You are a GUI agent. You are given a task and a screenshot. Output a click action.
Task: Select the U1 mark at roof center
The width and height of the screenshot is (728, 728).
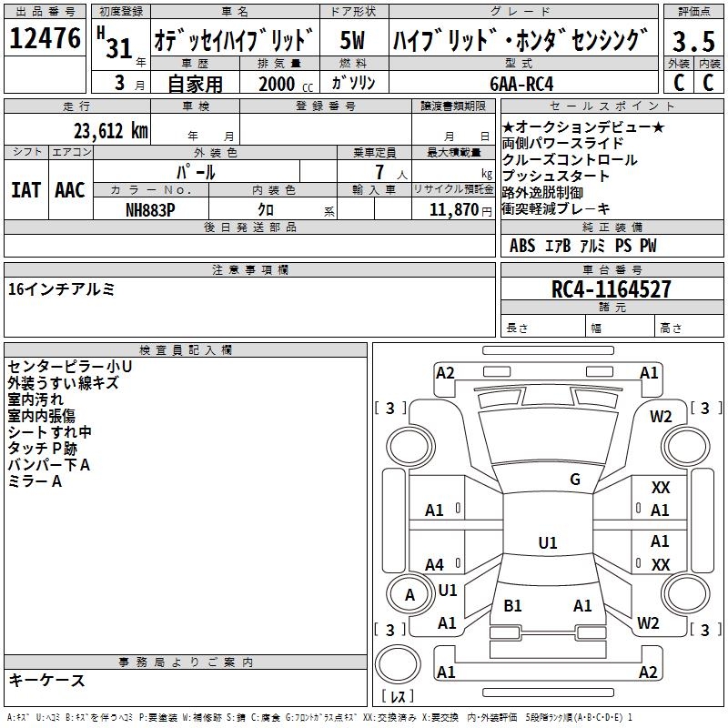[x=548, y=543]
